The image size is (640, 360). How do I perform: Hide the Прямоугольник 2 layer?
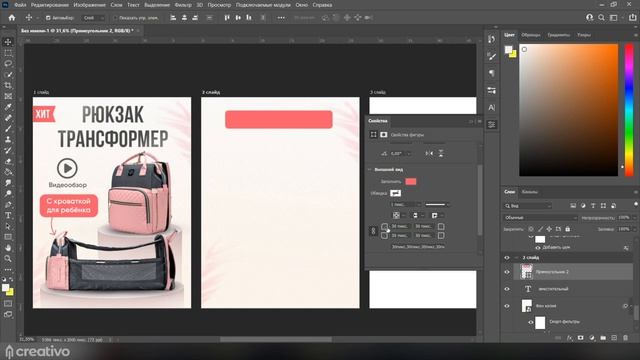(507, 272)
